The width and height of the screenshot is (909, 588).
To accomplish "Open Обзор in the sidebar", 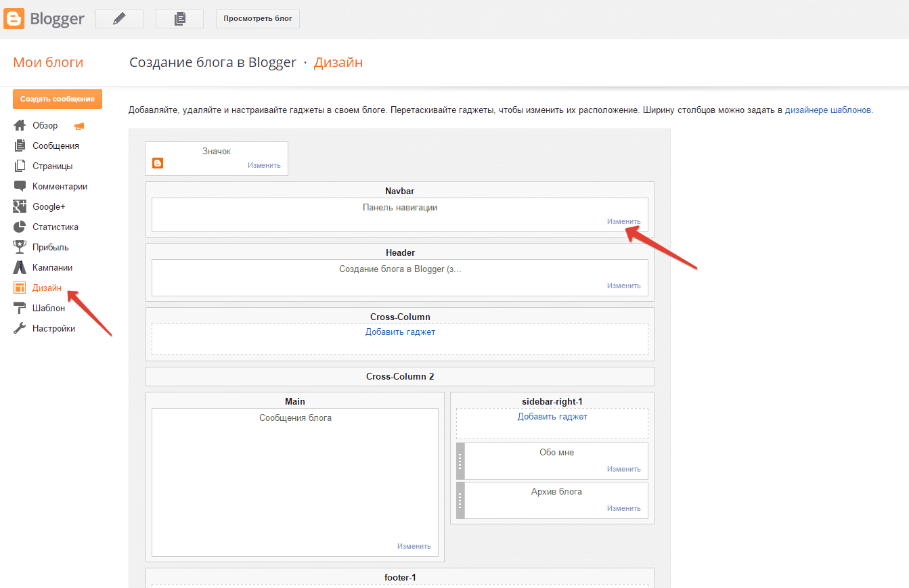I will (x=45, y=126).
